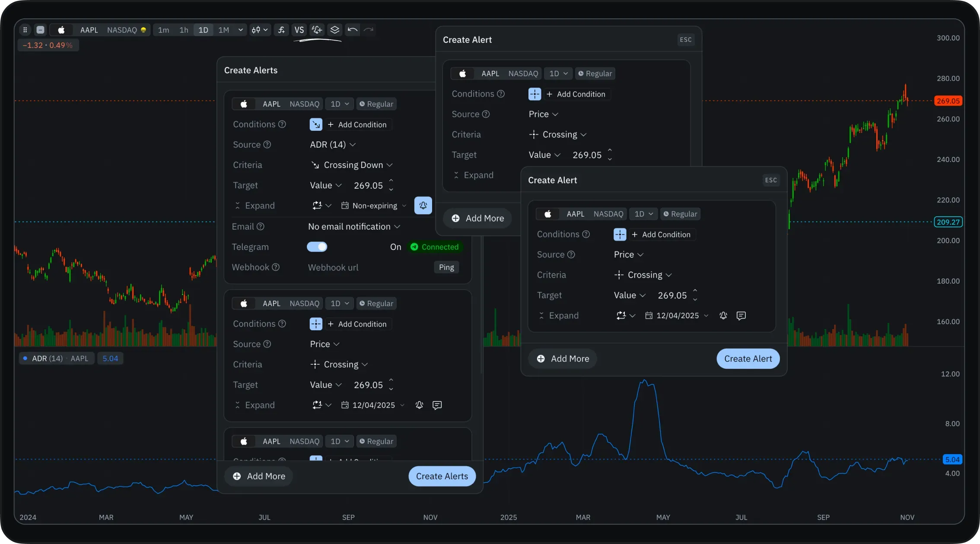This screenshot has width=980, height=544.
Task: Expand the No email notification dropdown
Action: [354, 227]
